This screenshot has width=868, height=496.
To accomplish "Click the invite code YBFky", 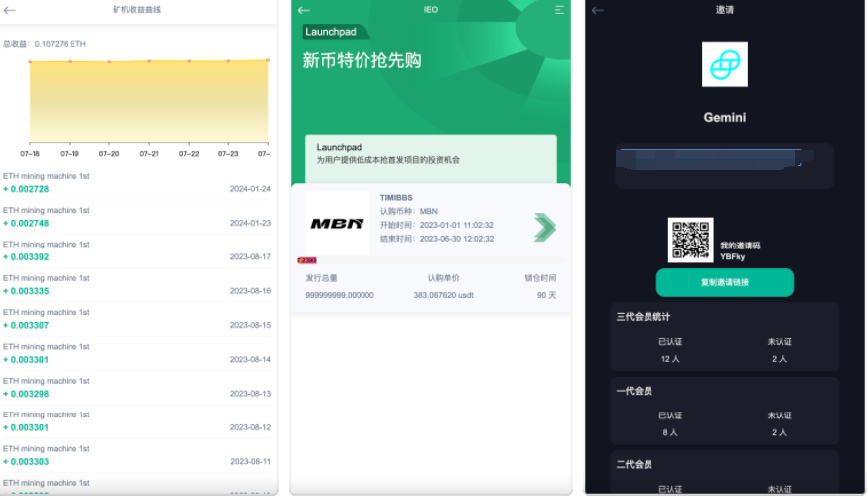I will pos(732,254).
